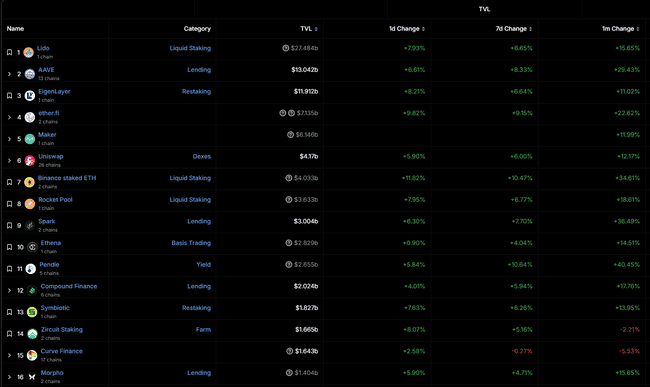Open Liquid Staking category for Lido
This screenshot has width=650, height=387.
coord(190,48)
